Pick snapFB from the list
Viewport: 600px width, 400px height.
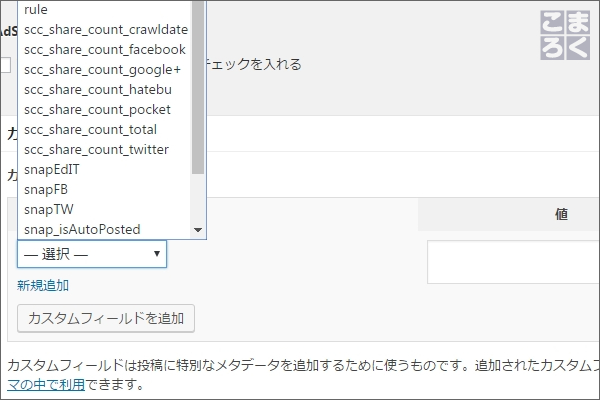104,189
